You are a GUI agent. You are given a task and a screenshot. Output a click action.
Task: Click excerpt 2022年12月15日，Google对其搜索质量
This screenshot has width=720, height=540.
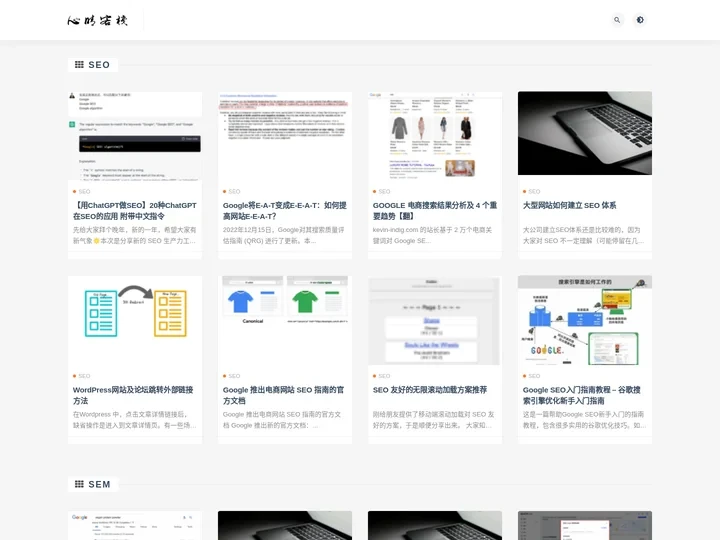[283, 235]
